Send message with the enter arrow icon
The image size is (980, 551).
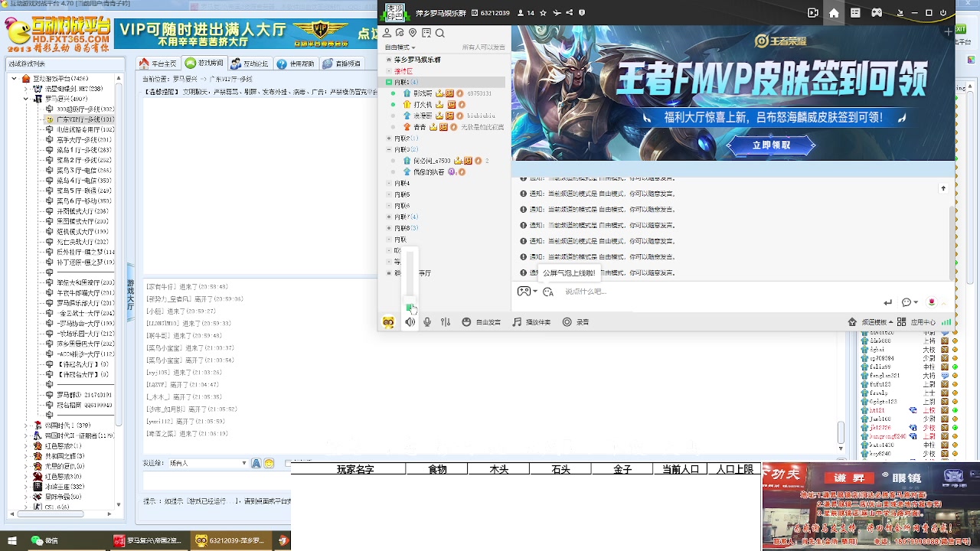click(888, 303)
